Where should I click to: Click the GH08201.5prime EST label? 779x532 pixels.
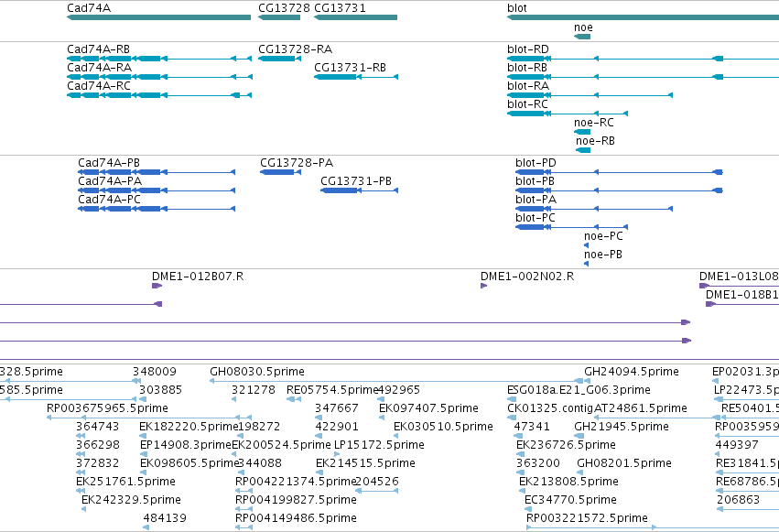pyautogui.click(x=624, y=463)
